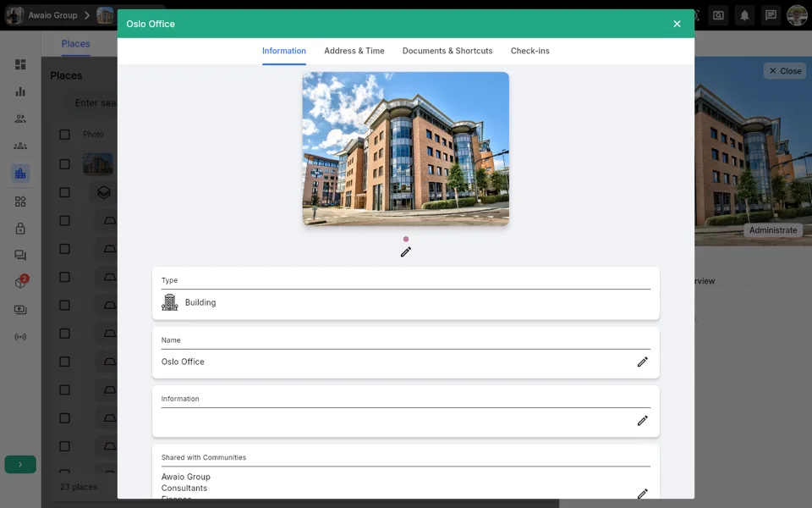Click the Close button on side panel

tap(785, 71)
